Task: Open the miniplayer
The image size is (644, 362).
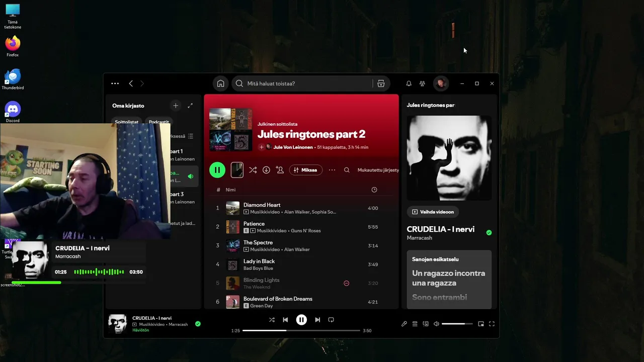Action: [x=481, y=324]
